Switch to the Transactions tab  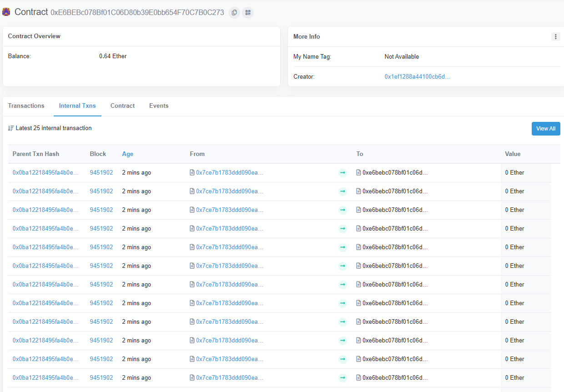coord(26,106)
